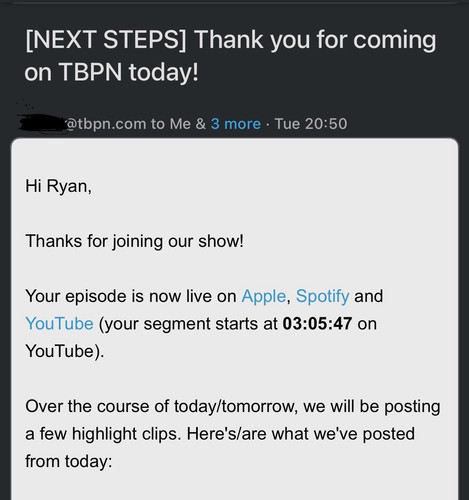Click the 'Hi Ryan,' greeting
Image resolution: width=469 pixels, height=500 pixels.
59,186
